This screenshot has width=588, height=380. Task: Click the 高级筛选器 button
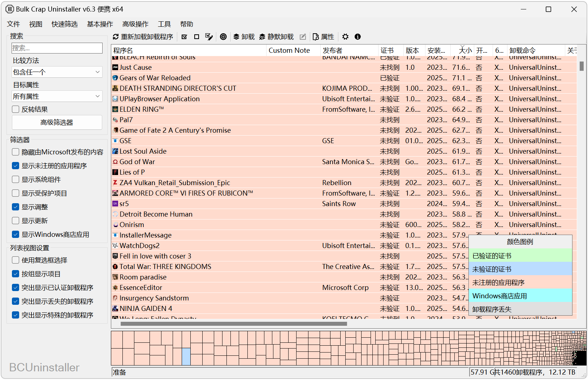[x=57, y=123]
